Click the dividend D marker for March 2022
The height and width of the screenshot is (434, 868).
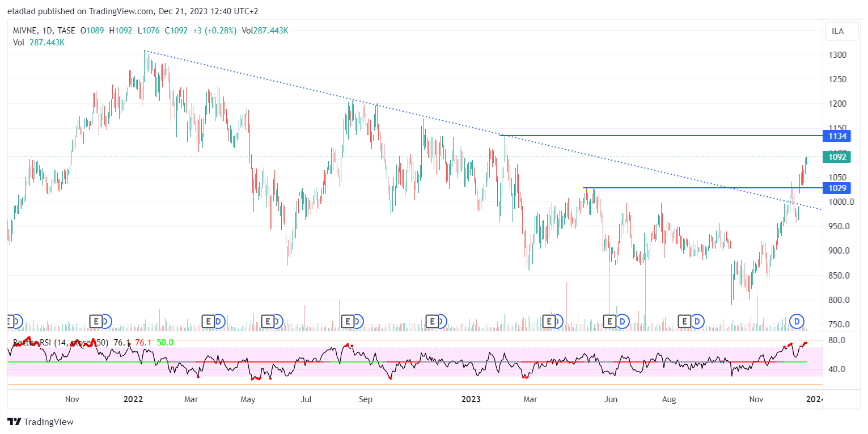point(219,322)
